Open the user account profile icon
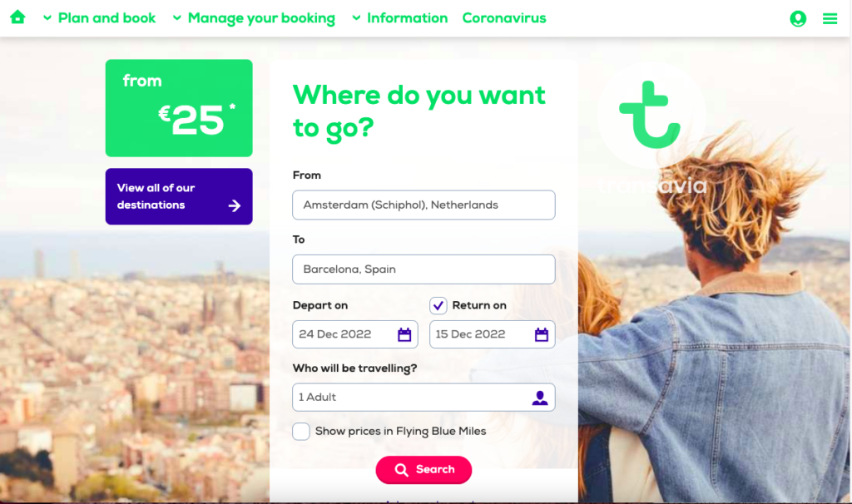 798,18
